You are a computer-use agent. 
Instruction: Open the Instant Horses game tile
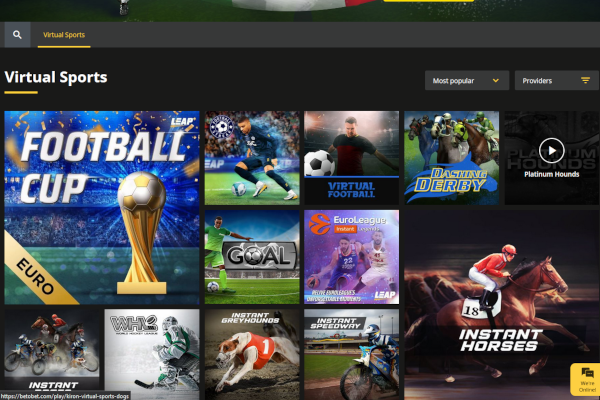[502, 305]
